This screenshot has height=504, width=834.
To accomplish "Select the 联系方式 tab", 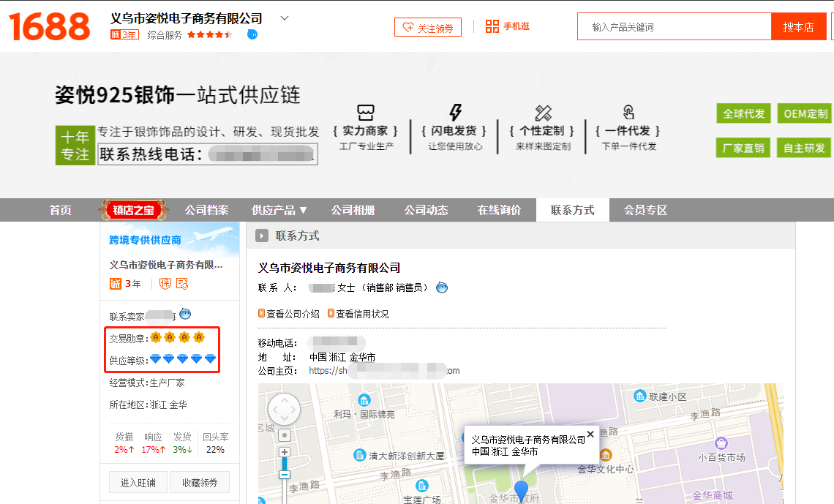I will point(572,210).
